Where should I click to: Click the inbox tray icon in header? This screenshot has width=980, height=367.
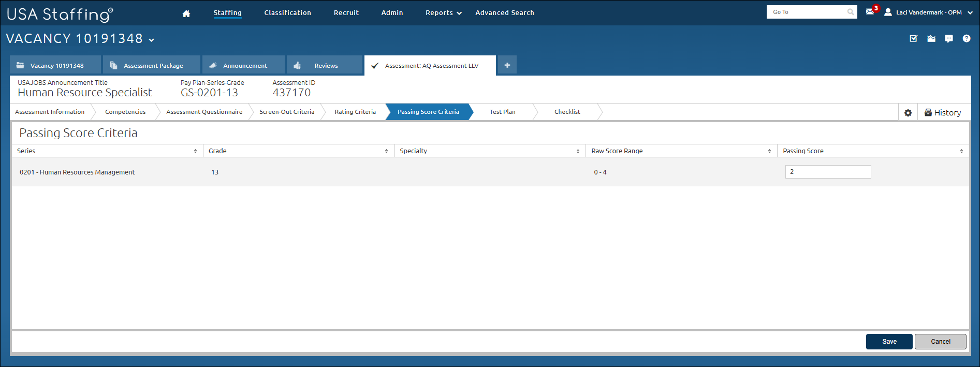931,39
